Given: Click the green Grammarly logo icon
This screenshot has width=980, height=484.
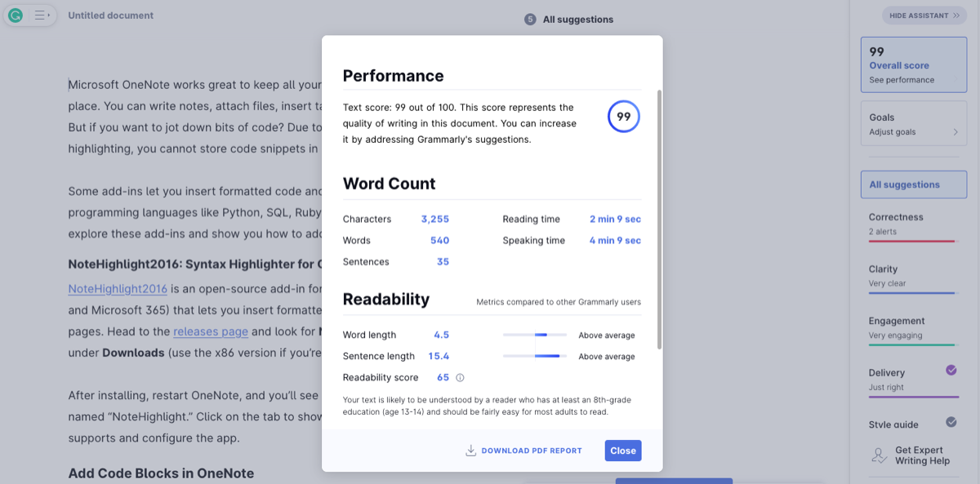Looking at the screenshot, I should [x=16, y=16].
